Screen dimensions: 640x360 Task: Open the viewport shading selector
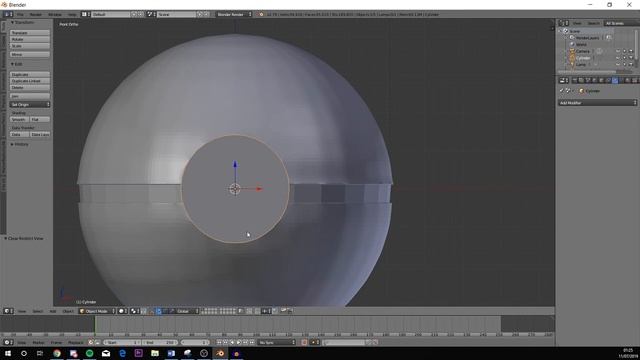click(x=122, y=311)
